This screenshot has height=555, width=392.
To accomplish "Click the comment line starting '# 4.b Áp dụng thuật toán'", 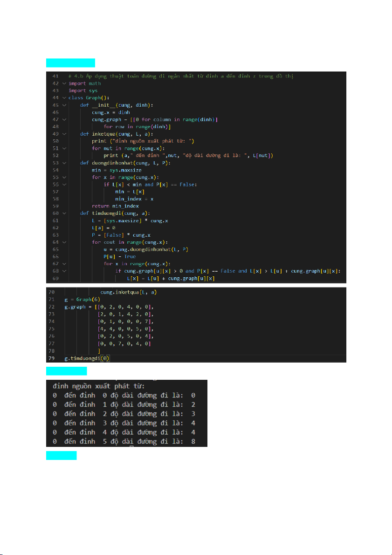I will click(x=180, y=76).
